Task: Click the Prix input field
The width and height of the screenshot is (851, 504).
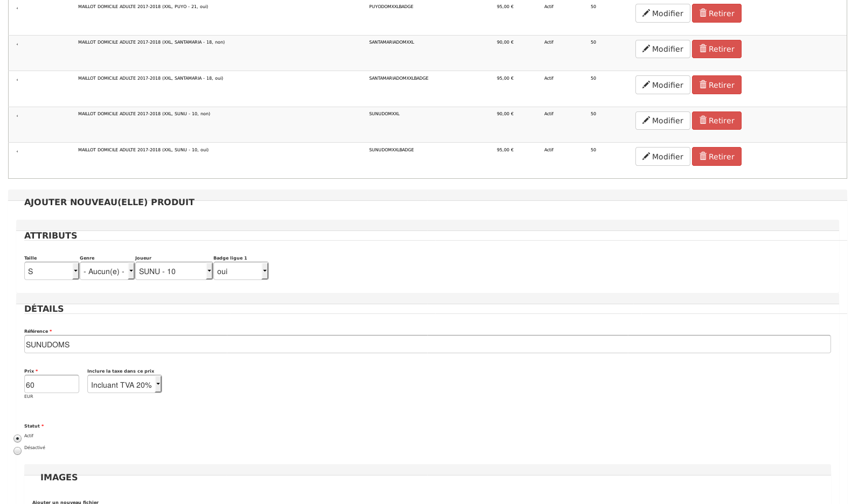Action: point(51,384)
